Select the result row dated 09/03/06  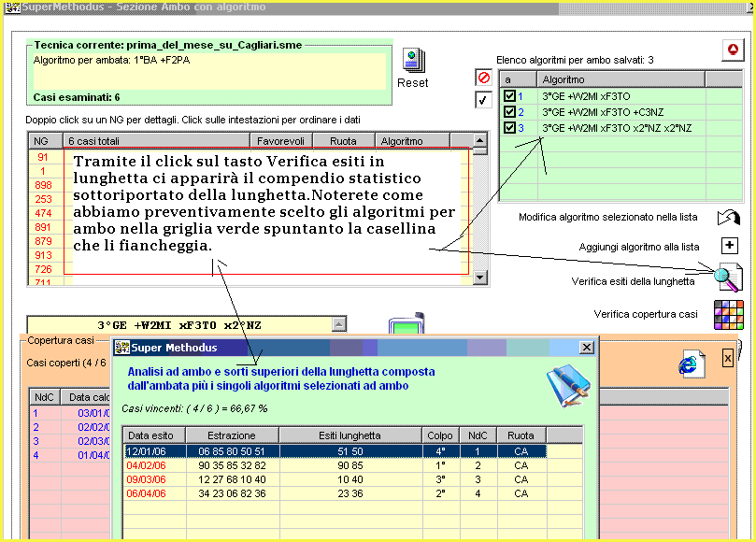tap(335, 479)
